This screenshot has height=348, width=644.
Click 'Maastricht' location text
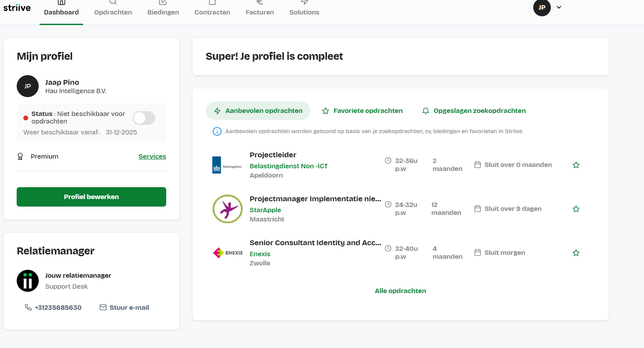[x=267, y=219]
